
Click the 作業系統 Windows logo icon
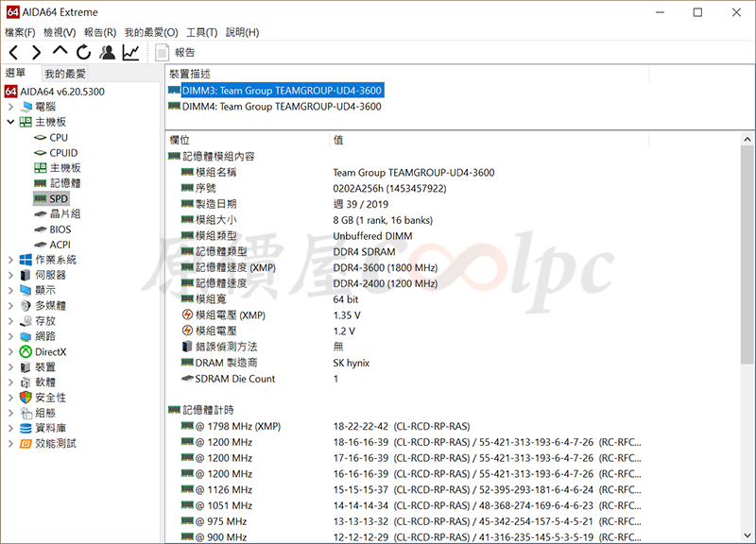pos(26,260)
